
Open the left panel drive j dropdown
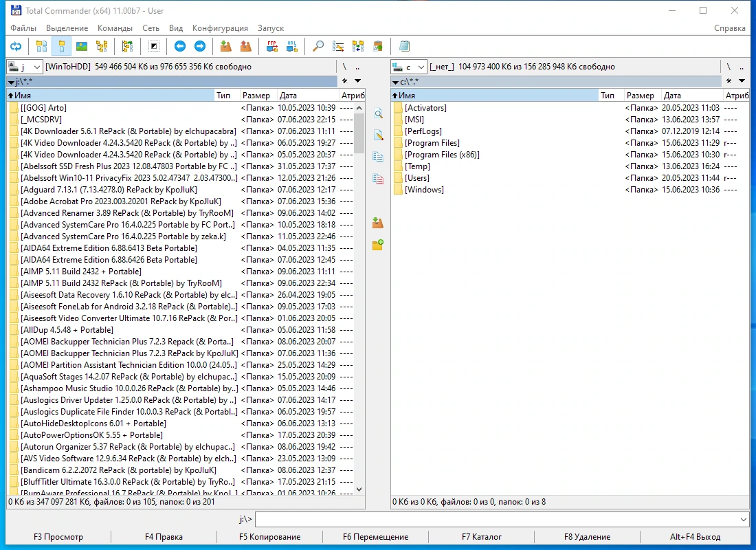[x=25, y=67]
